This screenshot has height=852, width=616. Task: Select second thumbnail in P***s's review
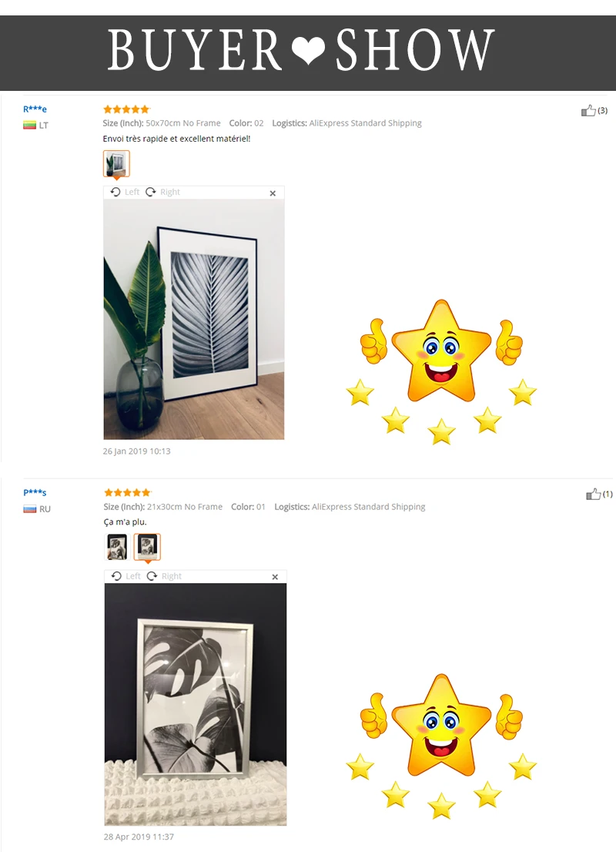(147, 547)
